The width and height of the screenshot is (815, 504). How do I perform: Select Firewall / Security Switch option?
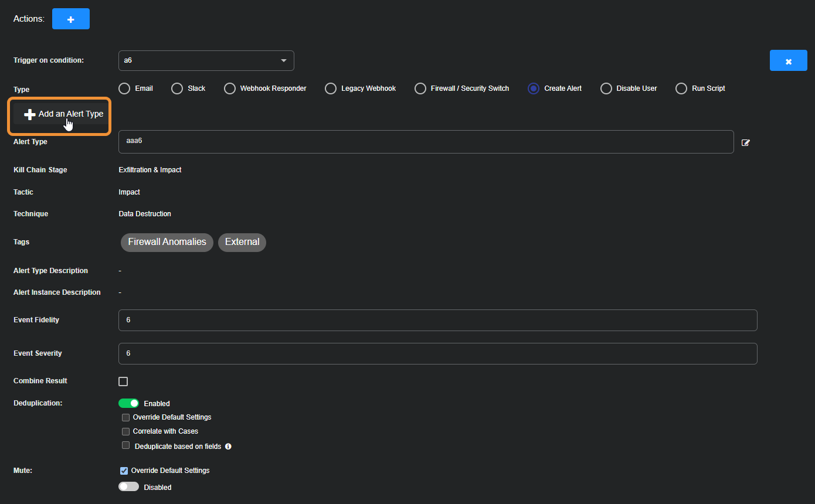pos(420,88)
